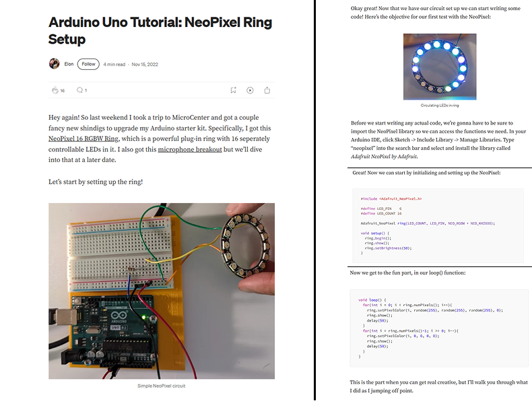The width and height of the screenshot is (532, 401).
Task: Open the author name Elon
Action: pos(69,64)
